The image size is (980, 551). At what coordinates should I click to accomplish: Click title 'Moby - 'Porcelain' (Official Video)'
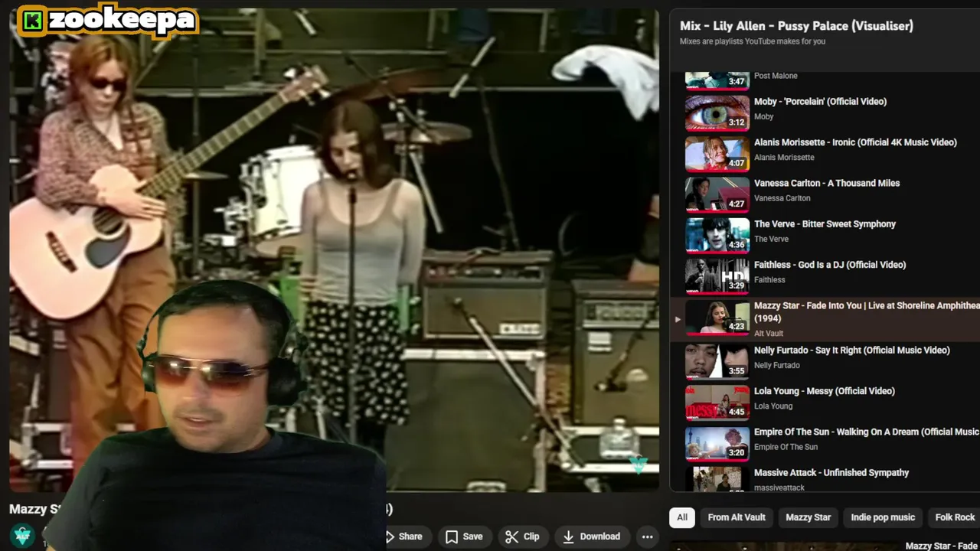click(820, 102)
